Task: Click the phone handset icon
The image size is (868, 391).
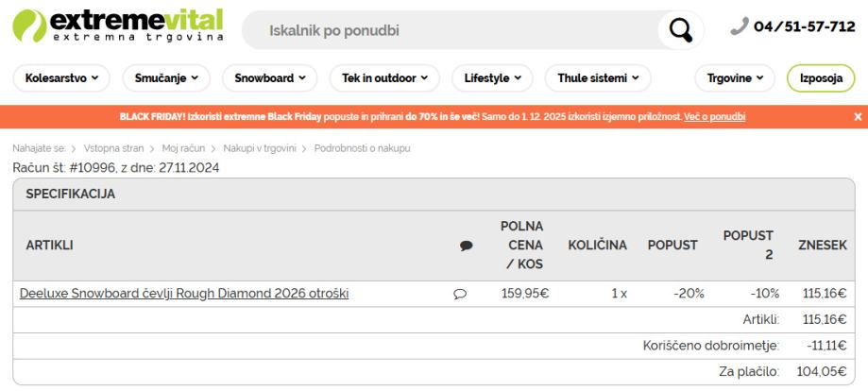Action: tap(740, 26)
